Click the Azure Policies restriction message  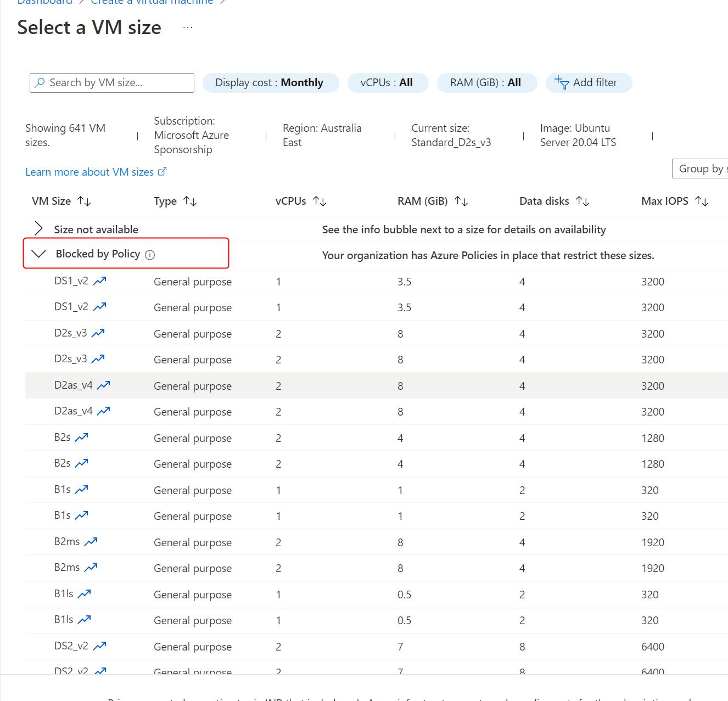[488, 255]
